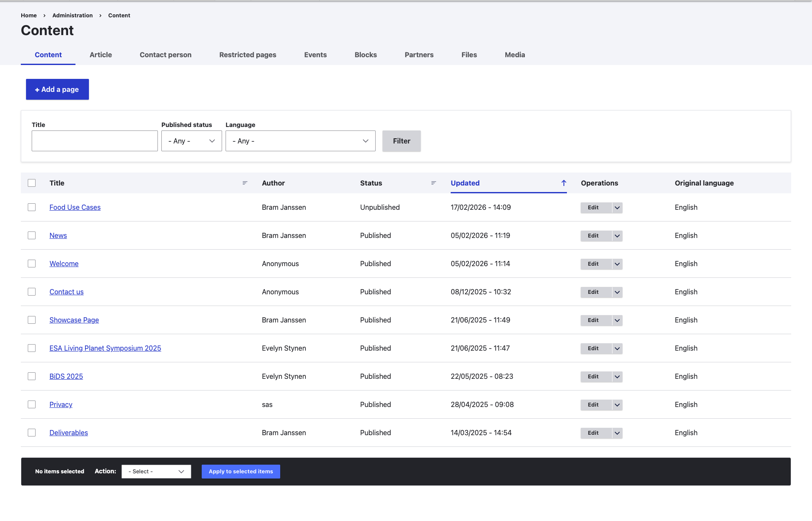
Task: Expand operations arrow for the Welcome row
Action: point(617,264)
